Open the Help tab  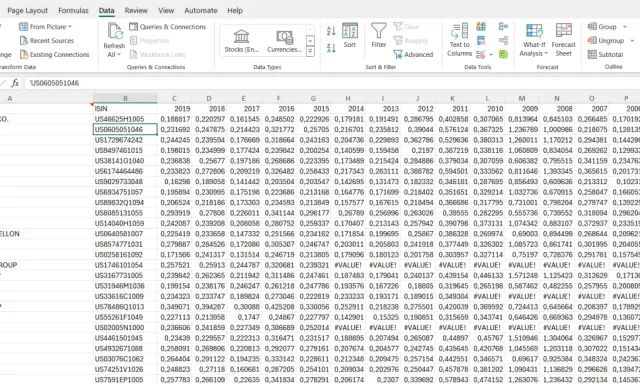tap(235, 10)
